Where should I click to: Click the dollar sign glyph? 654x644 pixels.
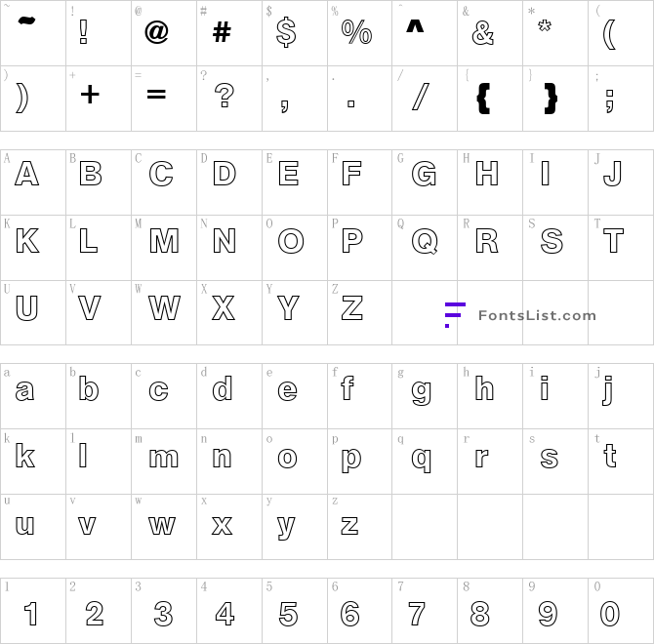pos(286,33)
